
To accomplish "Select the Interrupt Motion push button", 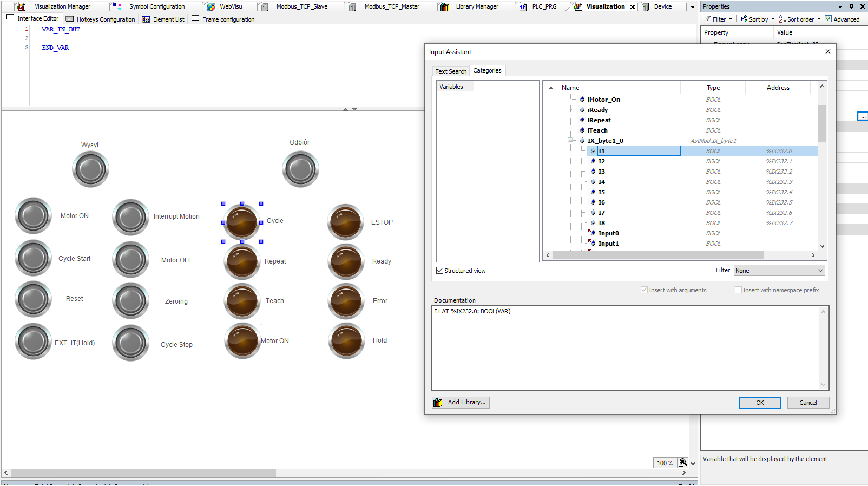I will click(130, 217).
